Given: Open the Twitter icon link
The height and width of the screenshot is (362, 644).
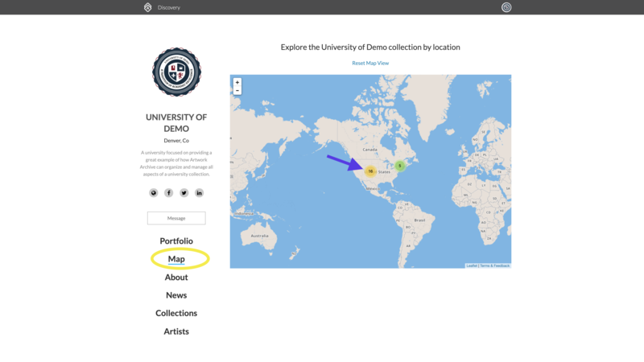Looking at the screenshot, I should click(184, 193).
